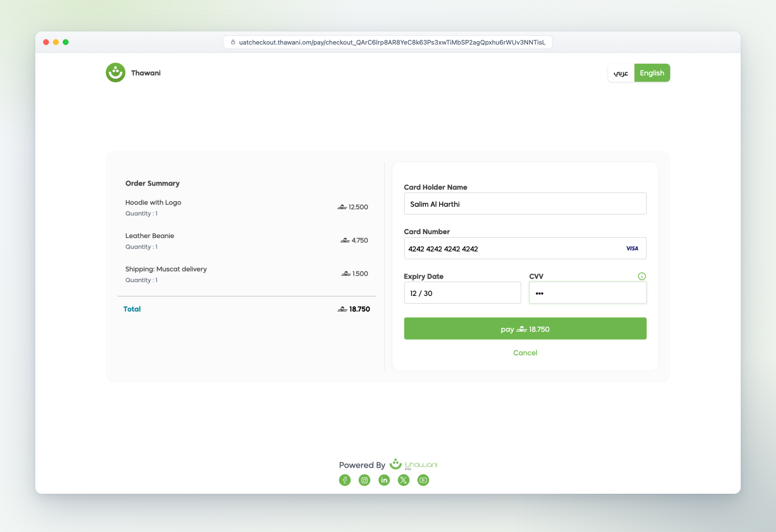Click the lock icon in address bar

tap(233, 42)
